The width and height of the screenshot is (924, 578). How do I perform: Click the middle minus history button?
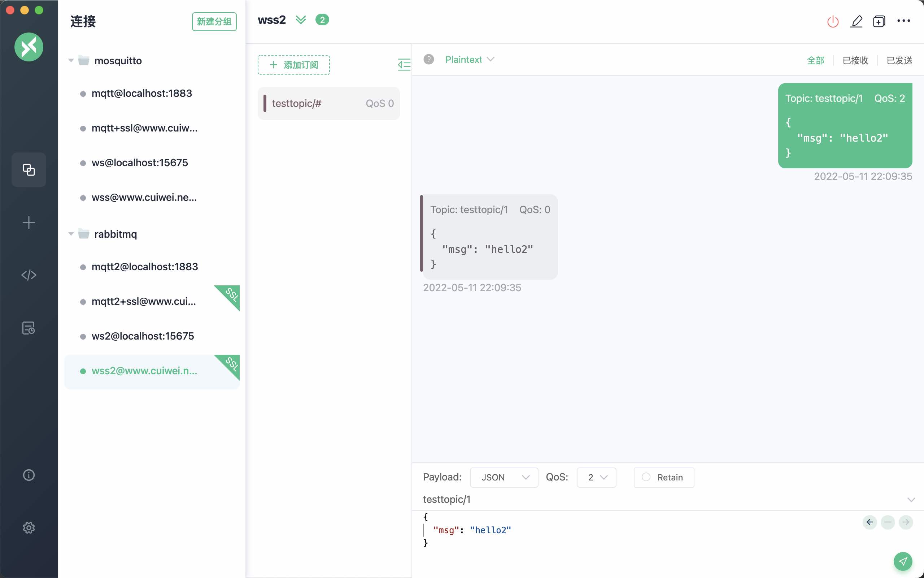click(x=888, y=522)
